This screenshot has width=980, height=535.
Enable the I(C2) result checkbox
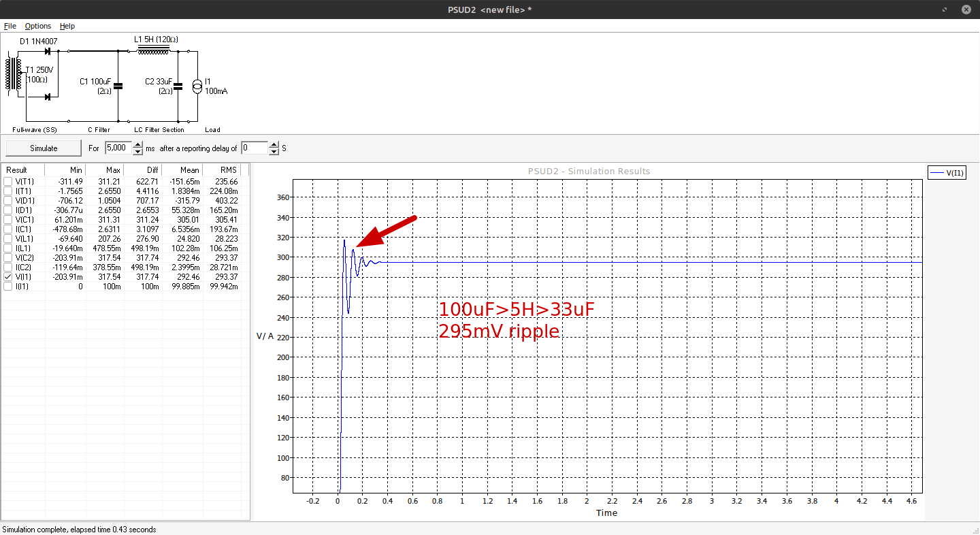tap(7, 267)
